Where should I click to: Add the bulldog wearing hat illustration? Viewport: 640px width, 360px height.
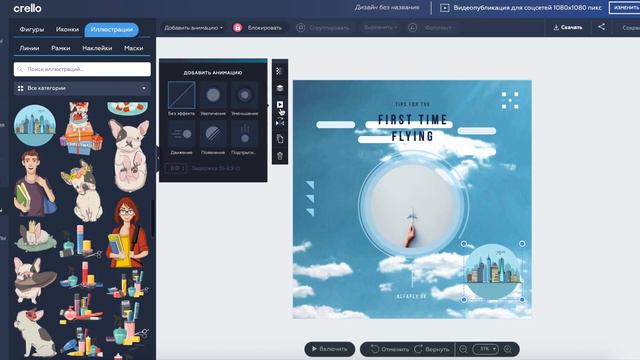point(35,280)
